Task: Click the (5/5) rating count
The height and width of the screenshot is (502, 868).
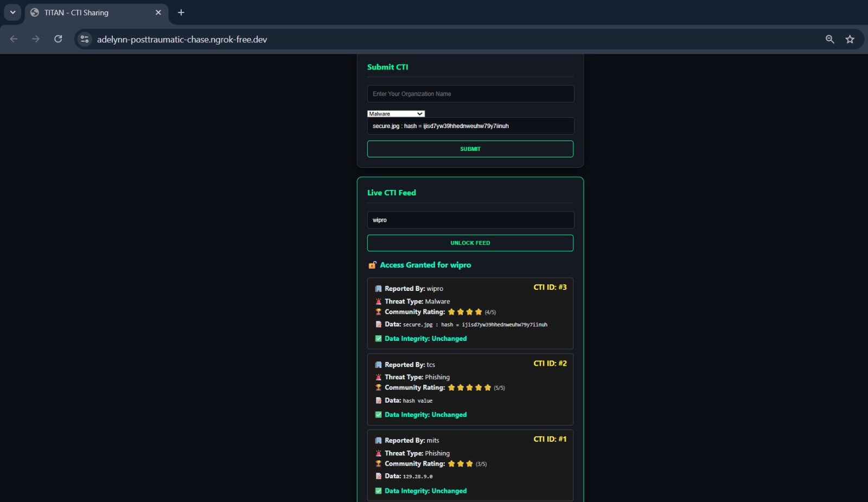Action: point(499,388)
